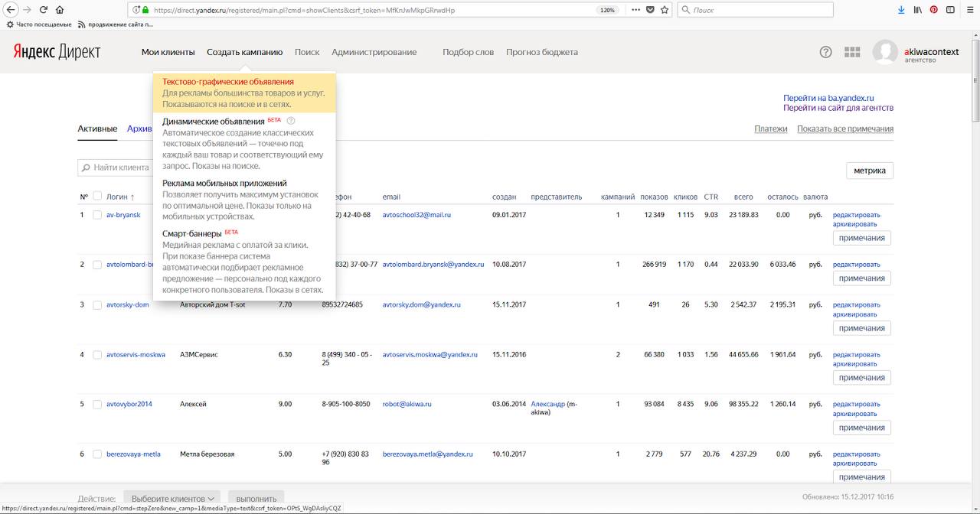Toggle the Firefox sidebar icon

[x=951, y=10]
